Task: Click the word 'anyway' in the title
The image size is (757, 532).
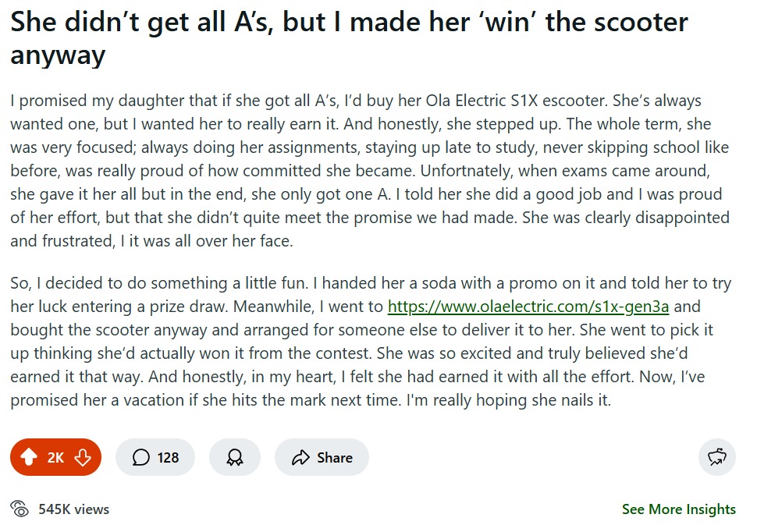Action: [58, 55]
